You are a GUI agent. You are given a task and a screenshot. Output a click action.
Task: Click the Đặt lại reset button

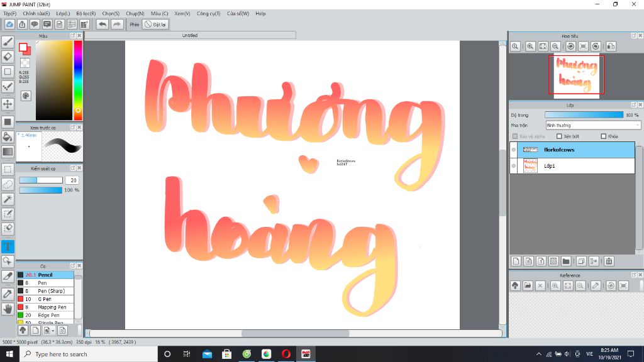click(x=155, y=25)
